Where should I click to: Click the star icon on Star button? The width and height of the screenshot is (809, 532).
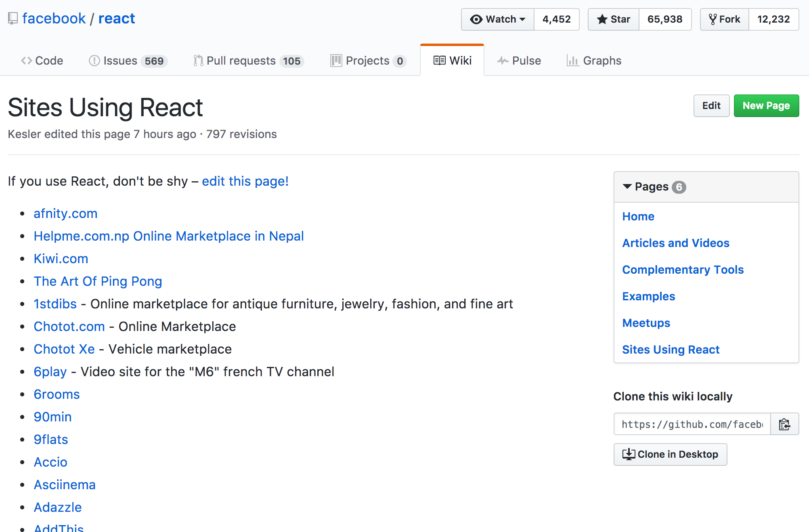(x=602, y=19)
